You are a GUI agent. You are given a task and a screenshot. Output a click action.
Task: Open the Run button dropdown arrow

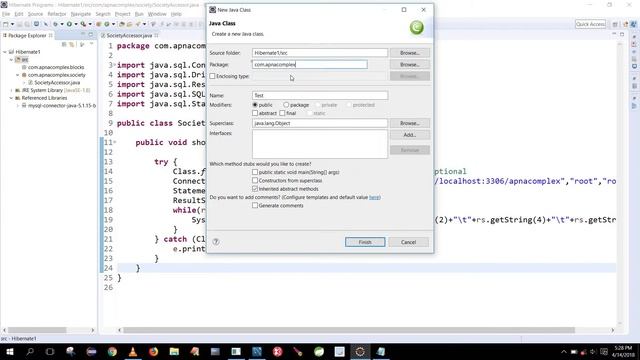(76, 24)
